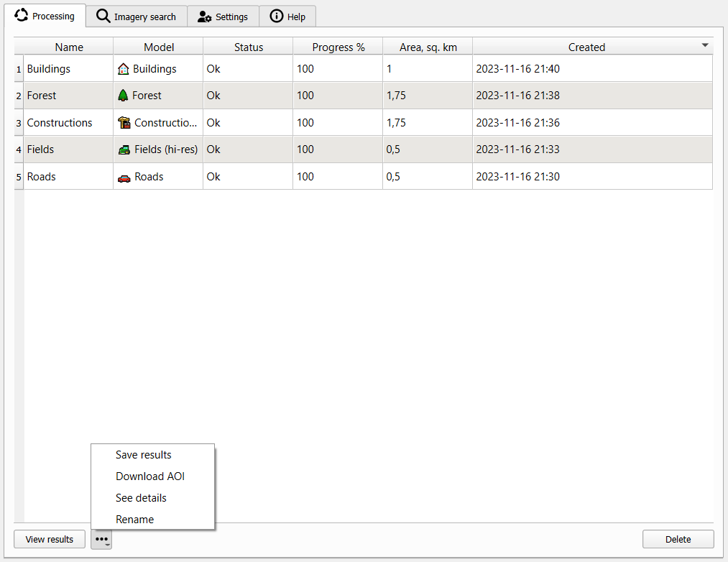Switch to the Imagery search tab
The image size is (728, 562).
pos(137,17)
